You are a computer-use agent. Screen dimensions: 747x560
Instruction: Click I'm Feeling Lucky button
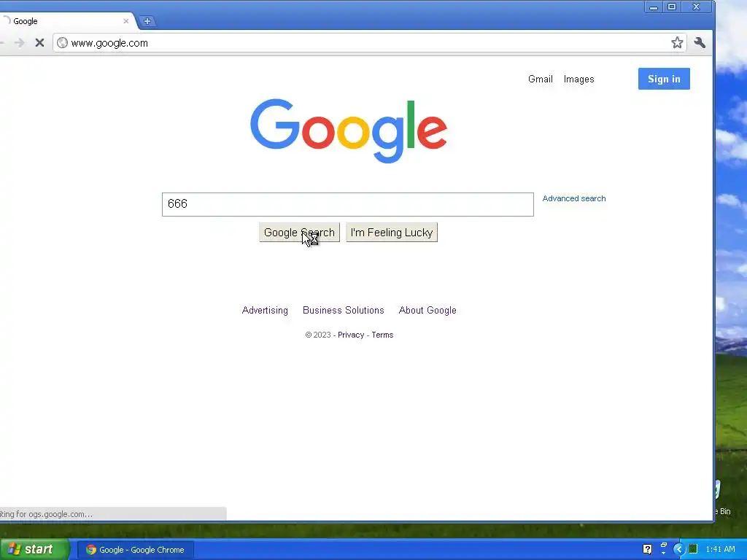392,233
